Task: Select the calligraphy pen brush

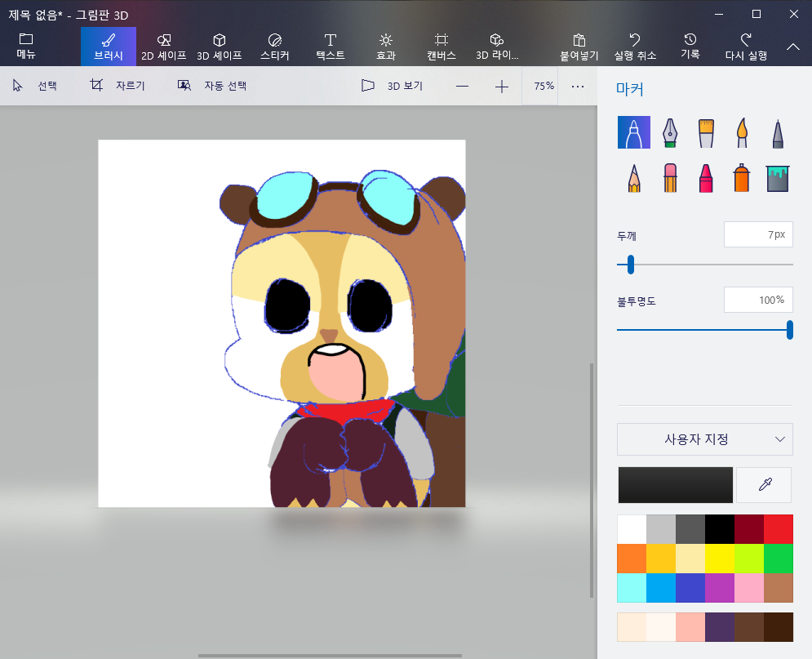Action: (669, 131)
